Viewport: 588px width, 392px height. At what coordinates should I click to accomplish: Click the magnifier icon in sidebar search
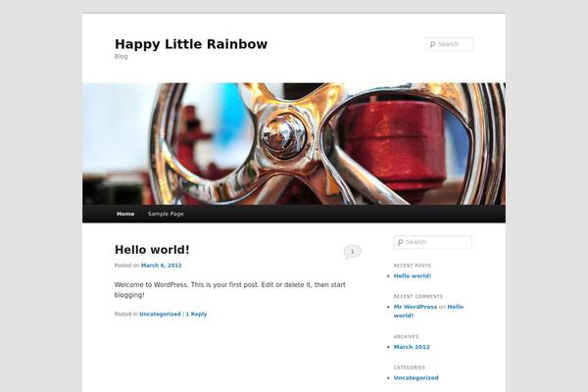pyautogui.click(x=400, y=242)
